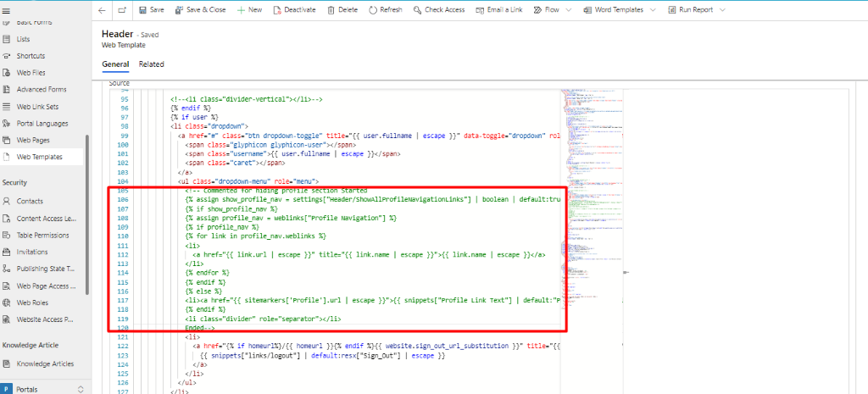Expand Run Report dropdown chevron

722,10
